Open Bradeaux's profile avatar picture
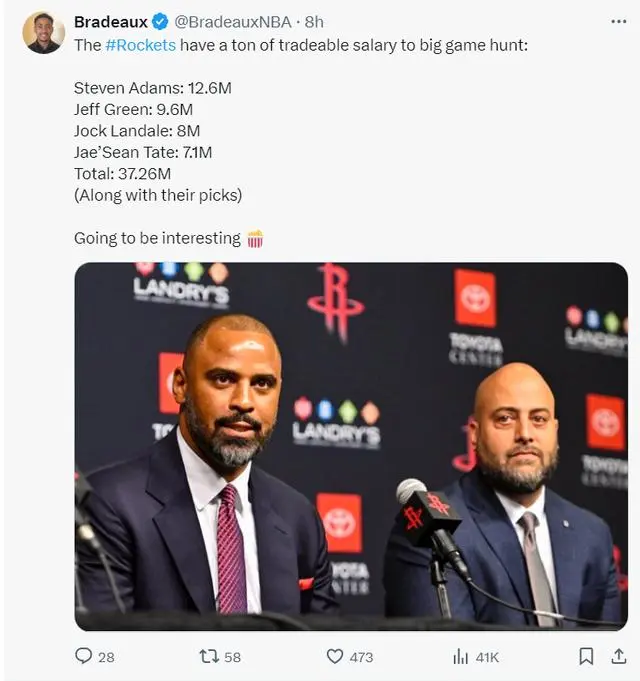640x681 pixels. tap(43, 33)
